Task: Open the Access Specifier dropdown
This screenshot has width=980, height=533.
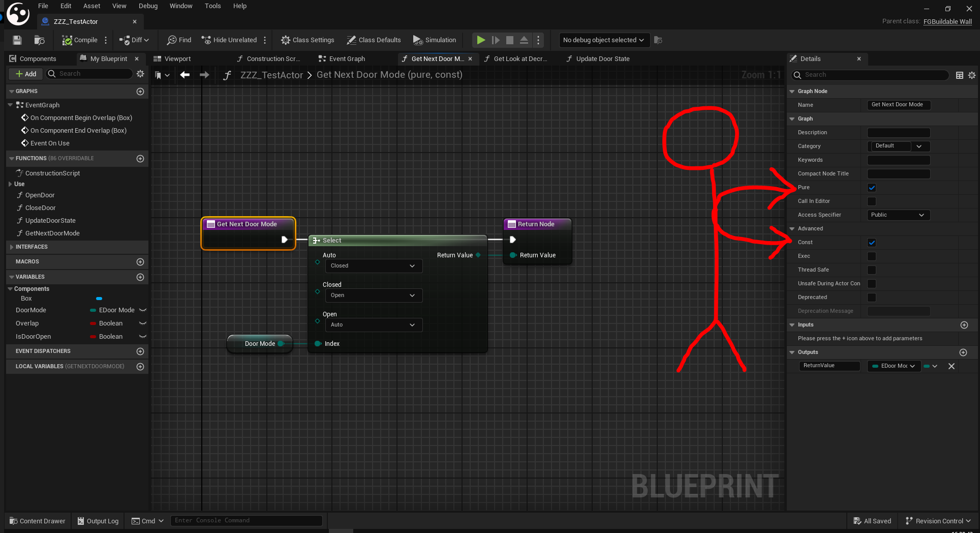Action: click(x=899, y=215)
